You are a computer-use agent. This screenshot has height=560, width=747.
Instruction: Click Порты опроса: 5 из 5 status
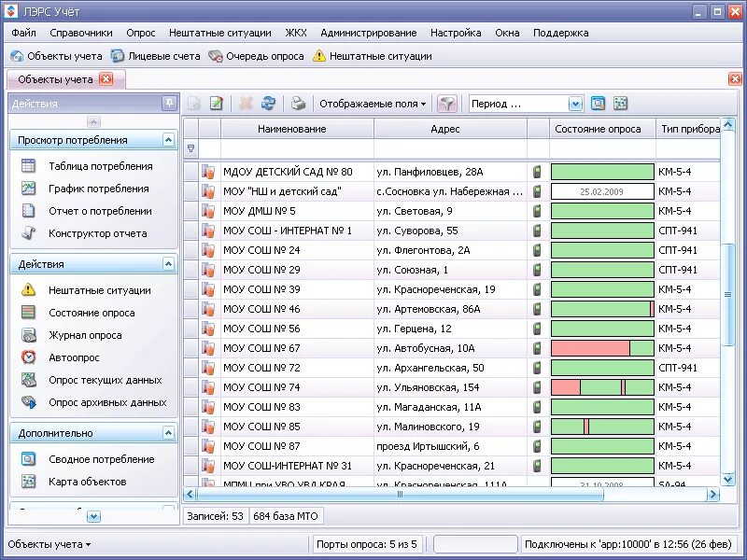coord(367,544)
